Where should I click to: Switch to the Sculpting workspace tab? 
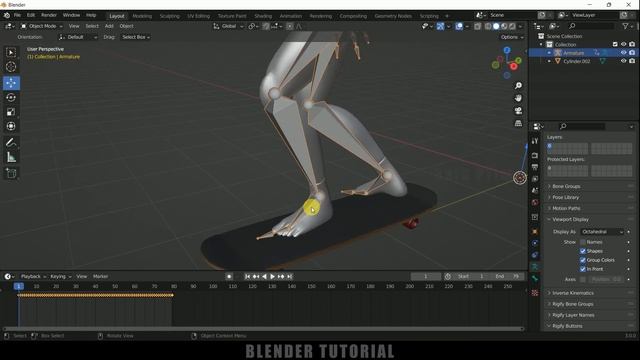click(169, 16)
